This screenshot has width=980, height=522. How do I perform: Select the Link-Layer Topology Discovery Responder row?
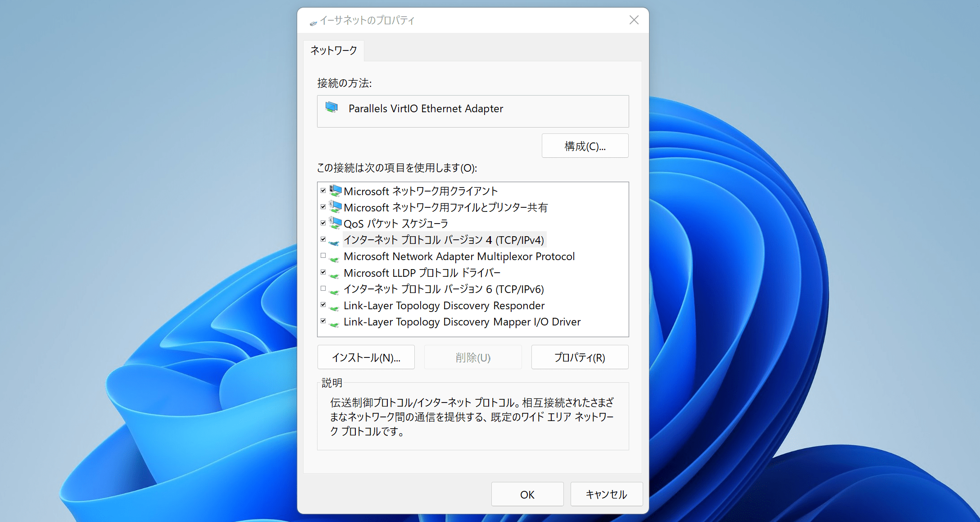(x=444, y=306)
